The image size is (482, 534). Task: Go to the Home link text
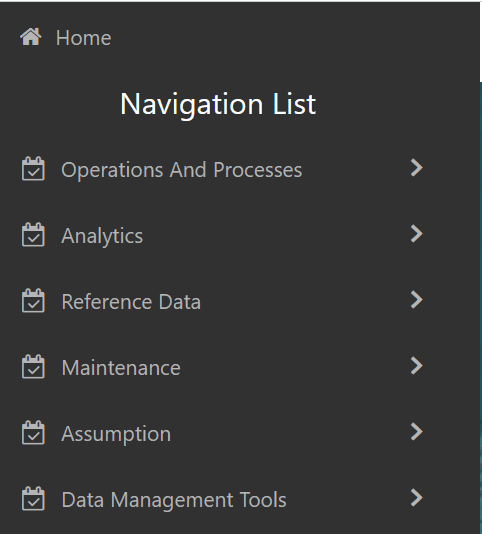pos(84,37)
